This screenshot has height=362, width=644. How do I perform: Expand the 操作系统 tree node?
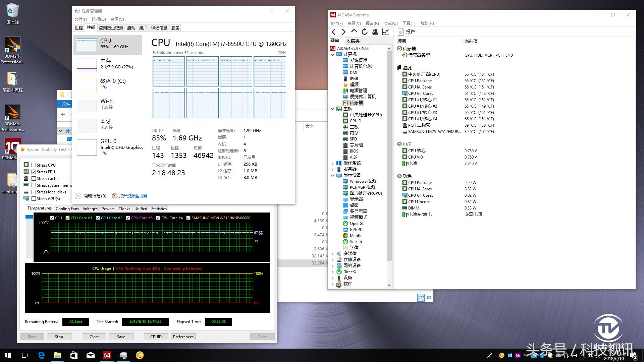pos(333,163)
